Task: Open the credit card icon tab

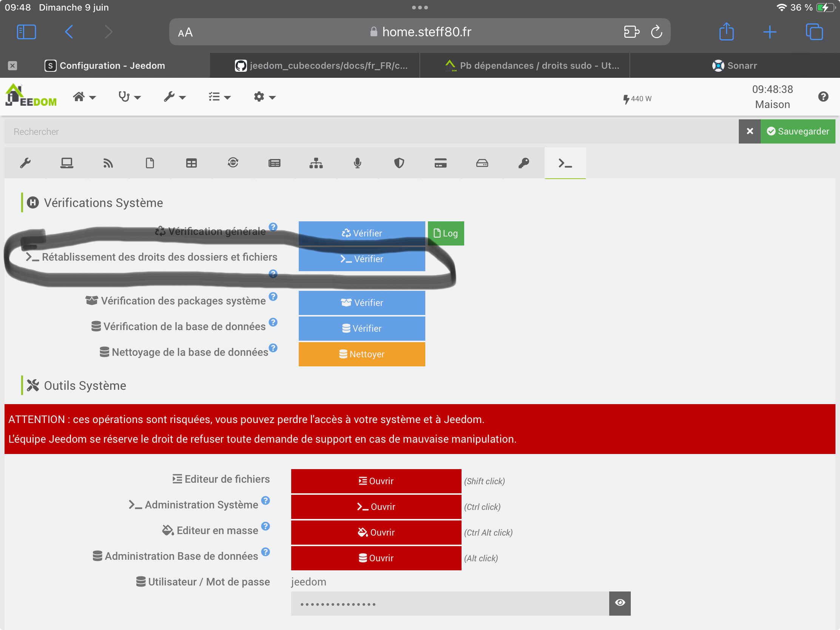Action: [x=440, y=163]
